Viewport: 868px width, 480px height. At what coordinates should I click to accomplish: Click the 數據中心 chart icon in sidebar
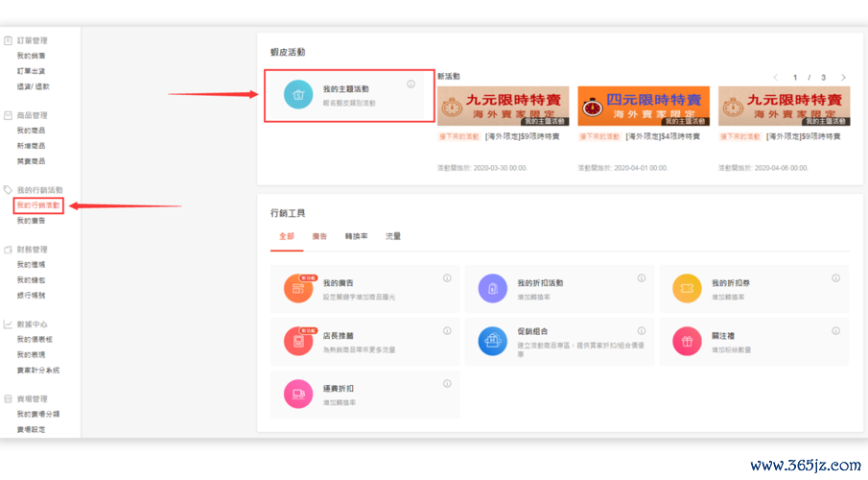click(8, 324)
